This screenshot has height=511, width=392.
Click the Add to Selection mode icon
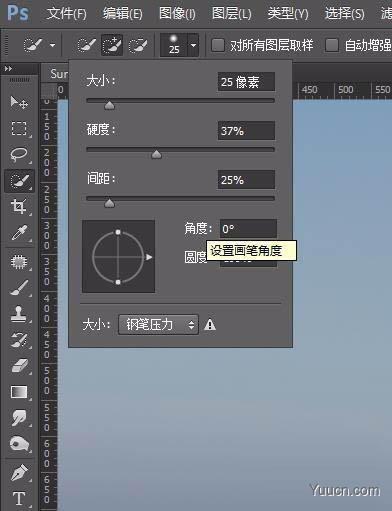coord(112,45)
